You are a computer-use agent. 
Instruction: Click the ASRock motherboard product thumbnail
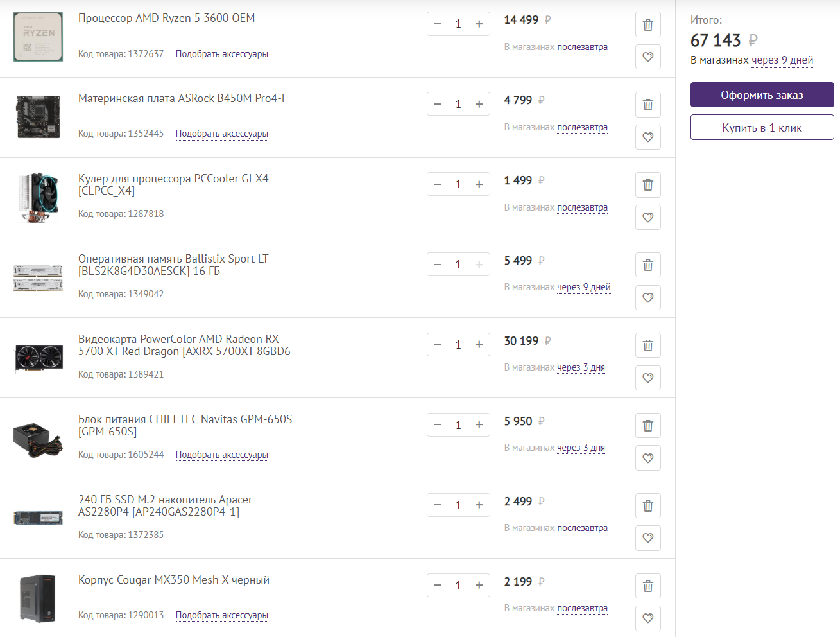click(x=39, y=117)
